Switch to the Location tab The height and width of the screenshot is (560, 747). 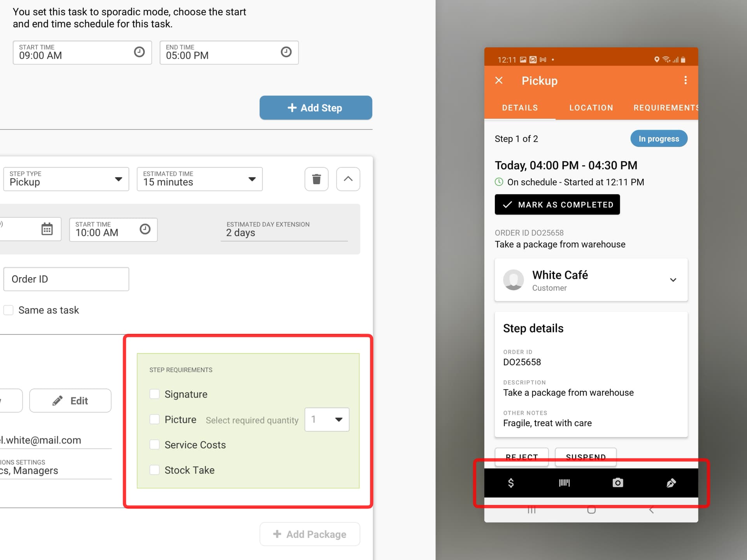tap(591, 108)
